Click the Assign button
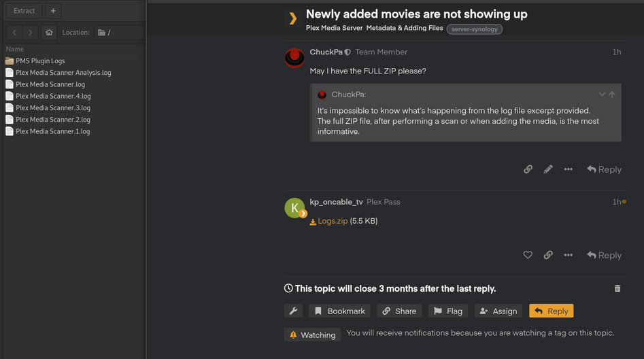 point(498,311)
